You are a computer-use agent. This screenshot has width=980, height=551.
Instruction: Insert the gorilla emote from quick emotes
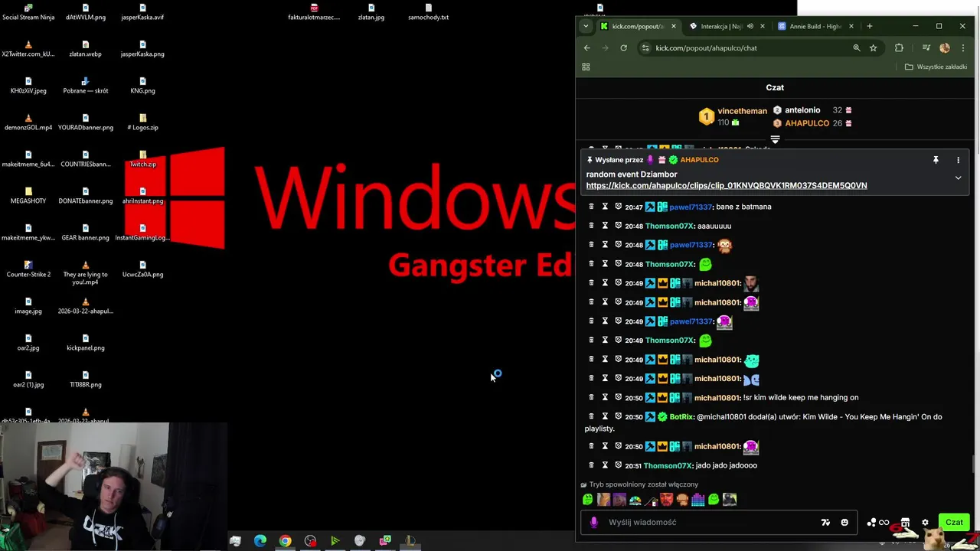[x=729, y=500]
